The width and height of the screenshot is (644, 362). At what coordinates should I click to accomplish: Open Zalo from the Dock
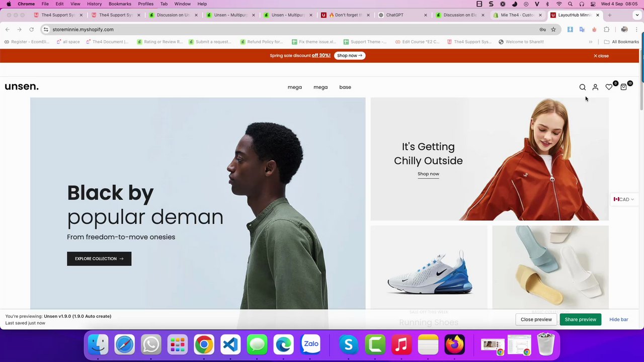tap(310, 345)
